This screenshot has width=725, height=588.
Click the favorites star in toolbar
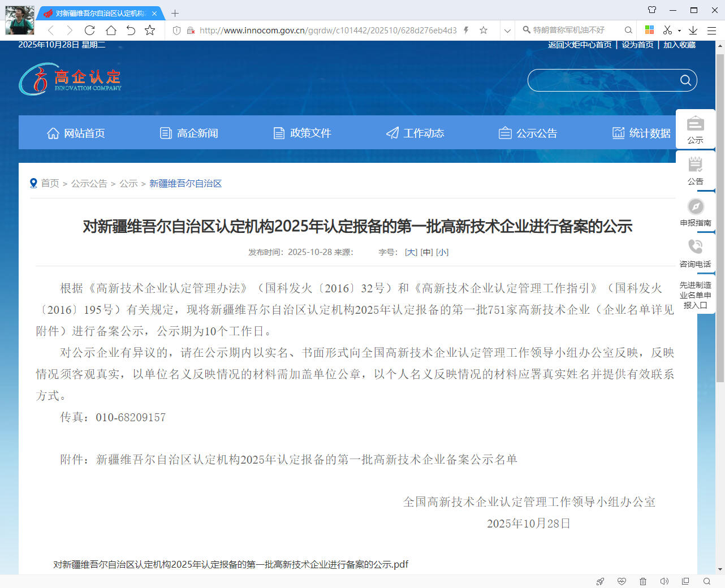[150, 31]
